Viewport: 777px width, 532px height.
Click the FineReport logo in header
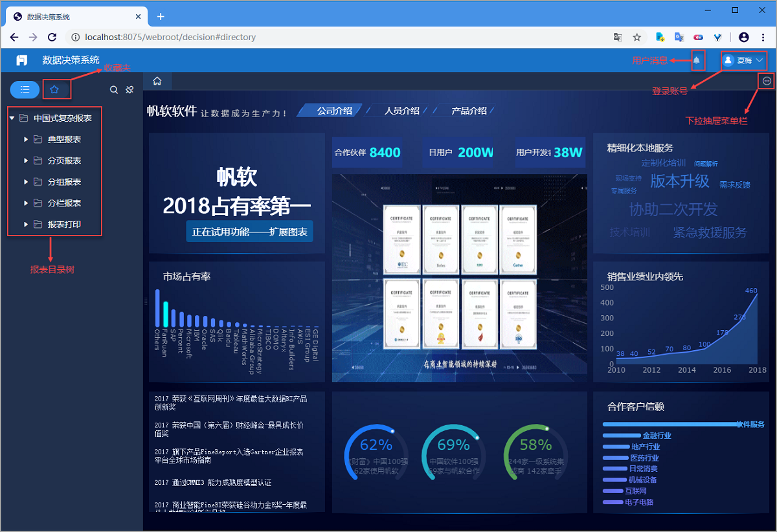pyautogui.click(x=22, y=60)
